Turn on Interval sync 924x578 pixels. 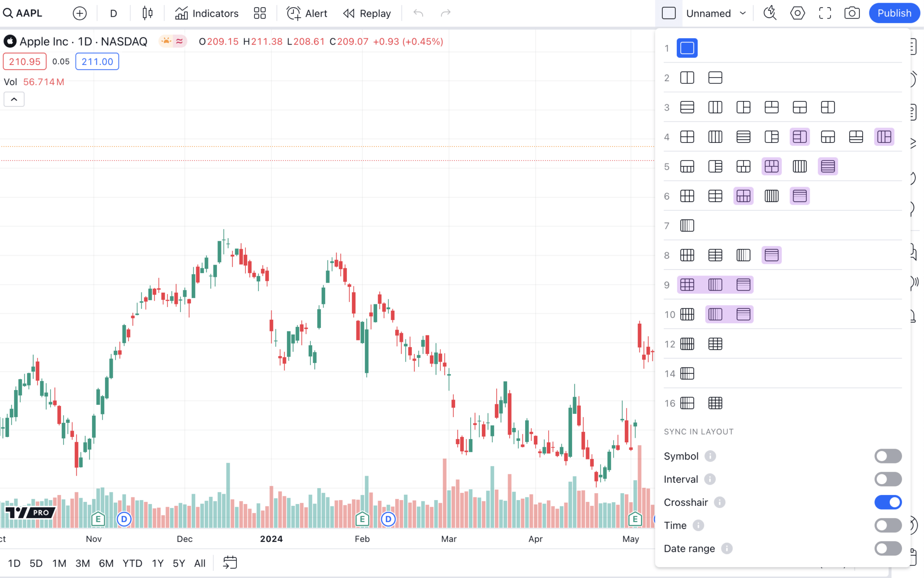click(887, 479)
